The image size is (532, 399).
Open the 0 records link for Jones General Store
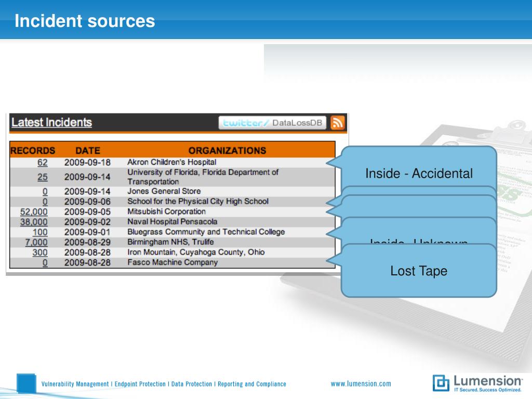pos(45,192)
